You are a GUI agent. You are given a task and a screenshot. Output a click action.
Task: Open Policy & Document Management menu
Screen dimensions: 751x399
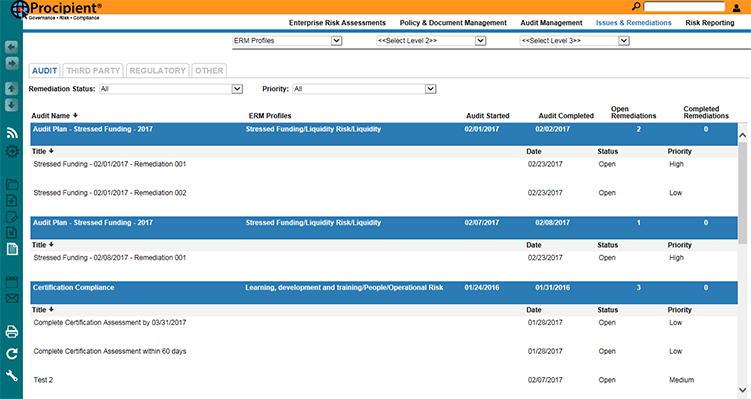pyautogui.click(x=453, y=23)
